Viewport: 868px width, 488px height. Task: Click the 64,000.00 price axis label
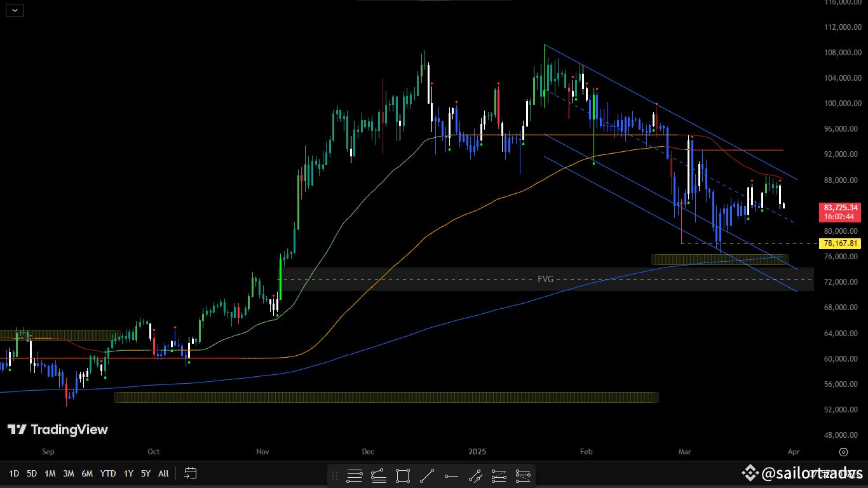pyautogui.click(x=840, y=333)
